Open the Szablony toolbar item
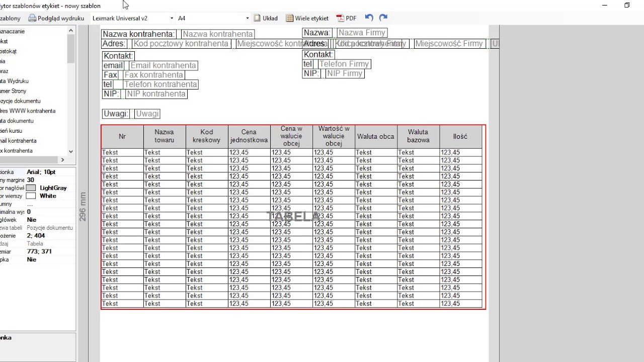 pyautogui.click(x=11, y=18)
